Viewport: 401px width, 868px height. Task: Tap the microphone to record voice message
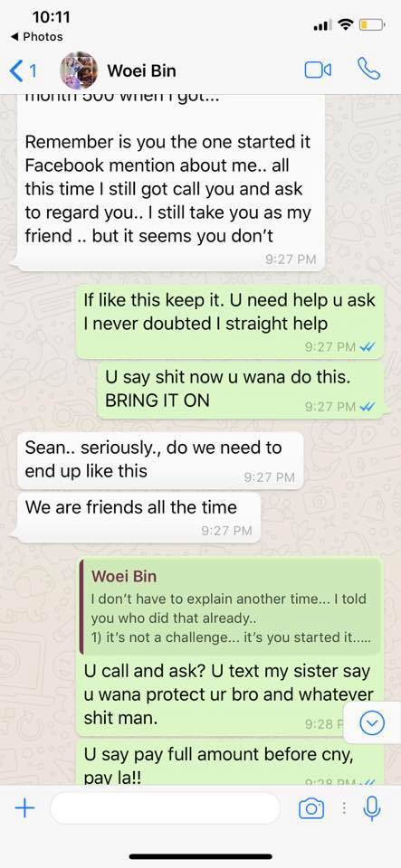point(372,808)
